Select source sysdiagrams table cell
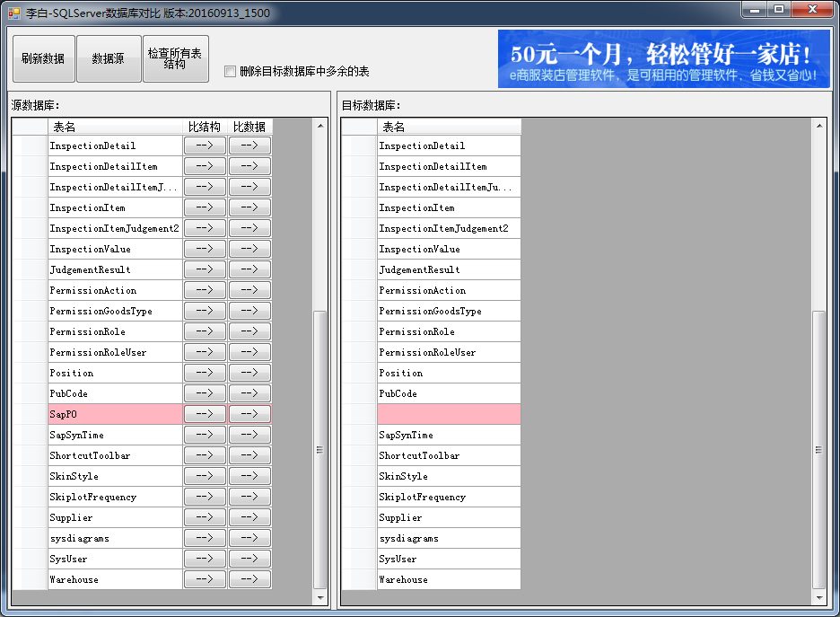This screenshot has height=617, width=840. coord(115,538)
